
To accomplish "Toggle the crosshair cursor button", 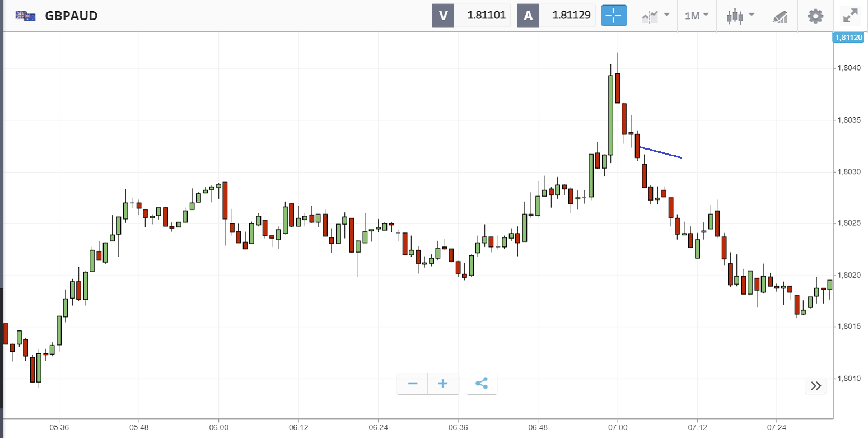I will coord(614,16).
